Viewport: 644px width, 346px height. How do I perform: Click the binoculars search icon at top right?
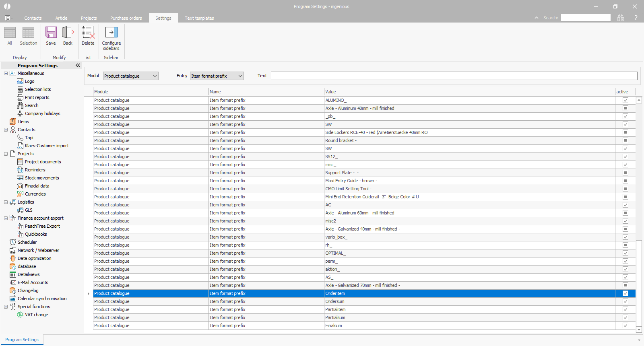[621, 18]
